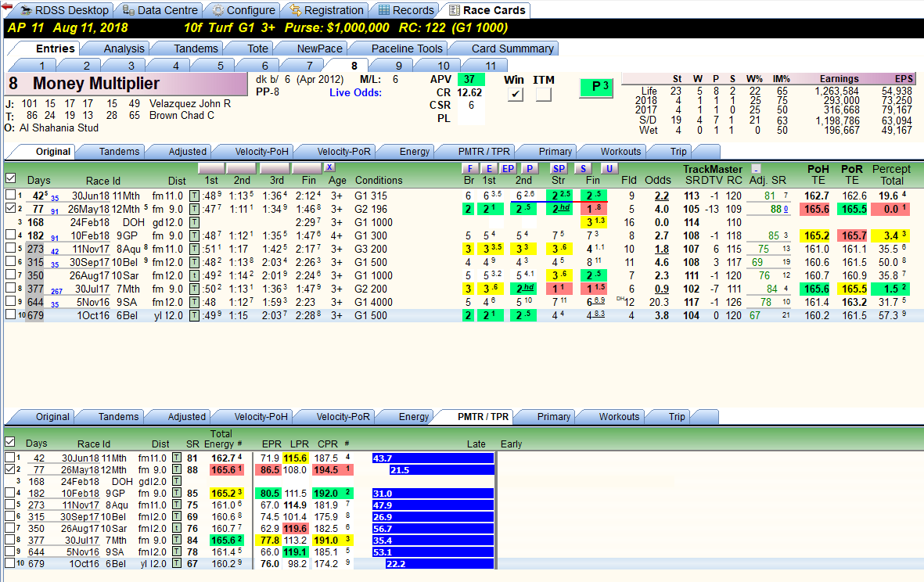Check the 10Feb18 row checkbox in PMTR/TPR table
Screen dimensions: 924x582
9,493
